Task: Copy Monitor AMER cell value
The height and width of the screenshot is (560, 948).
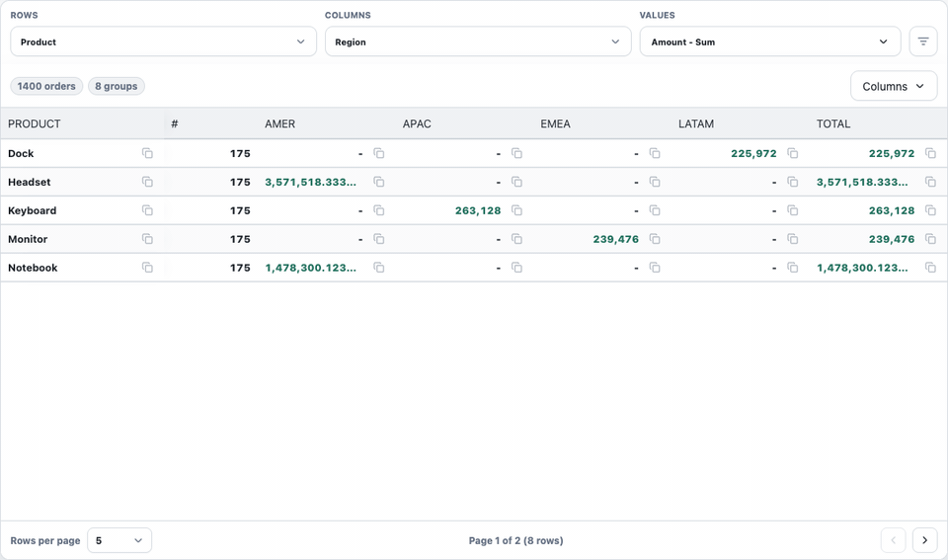Action: click(x=379, y=239)
